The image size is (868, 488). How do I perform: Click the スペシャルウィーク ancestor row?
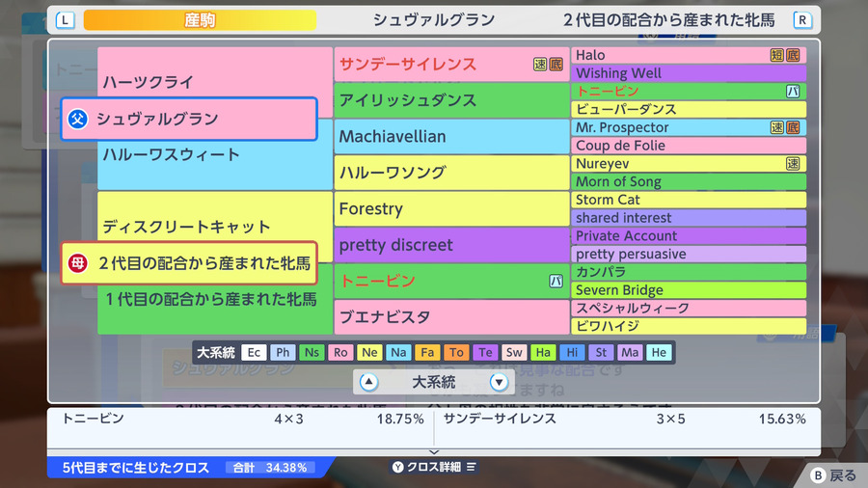689,309
